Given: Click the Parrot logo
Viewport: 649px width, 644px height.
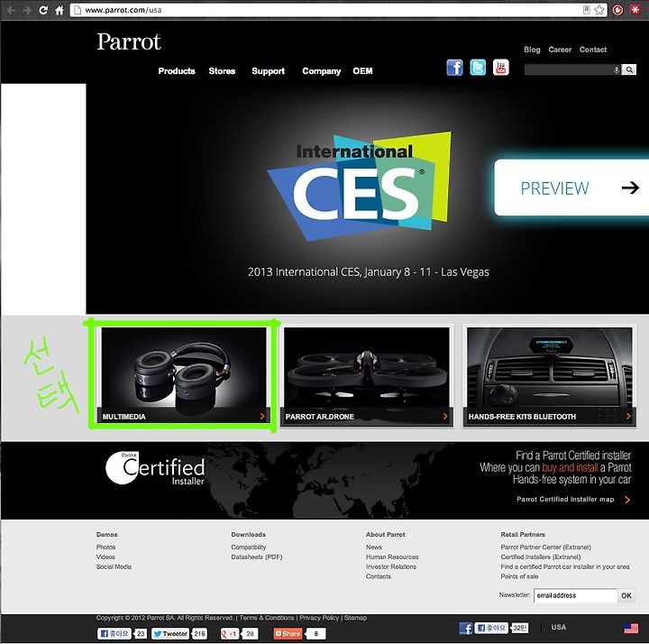Looking at the screenshot, I should [x=129, y=41].
